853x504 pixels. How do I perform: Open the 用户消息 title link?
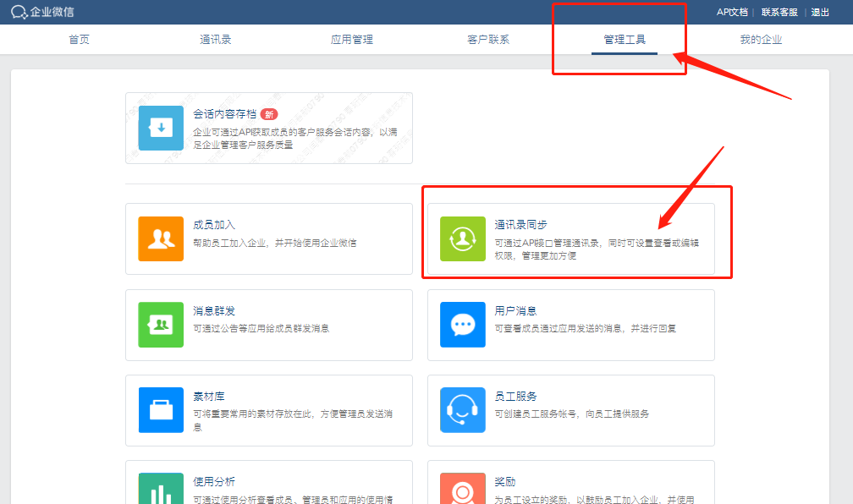coord(515,310)
